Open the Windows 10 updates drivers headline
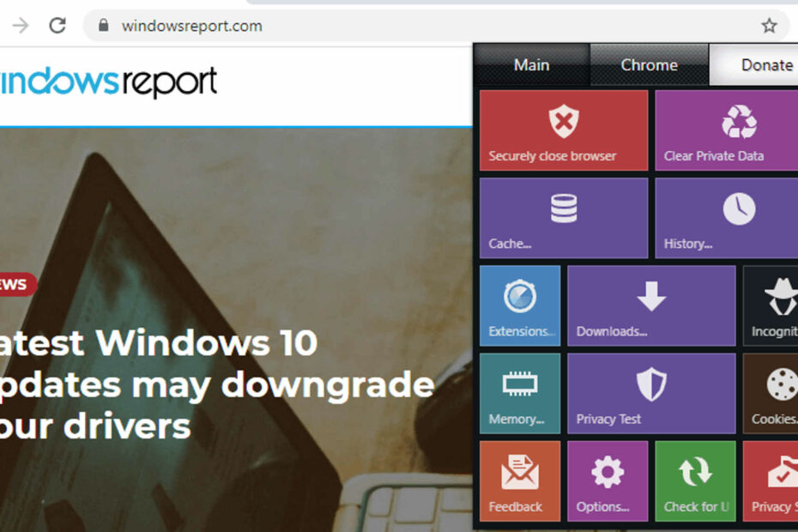The height and width of the screenshot is (532, 798). (216, 384)
